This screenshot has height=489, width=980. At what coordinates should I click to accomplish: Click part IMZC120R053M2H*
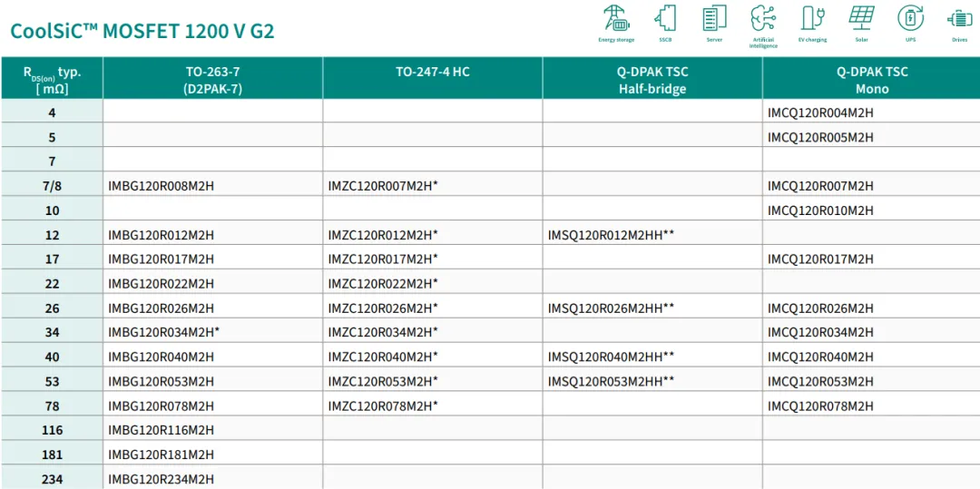383,382
